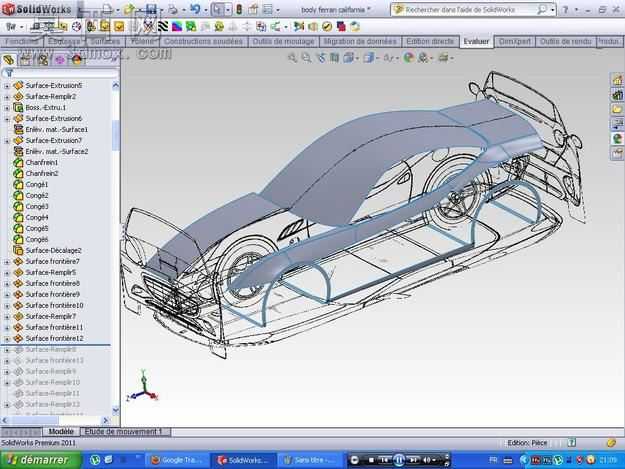Open the PropertyManager tab icon
The image size is (625, 469).
coord(25,60)
